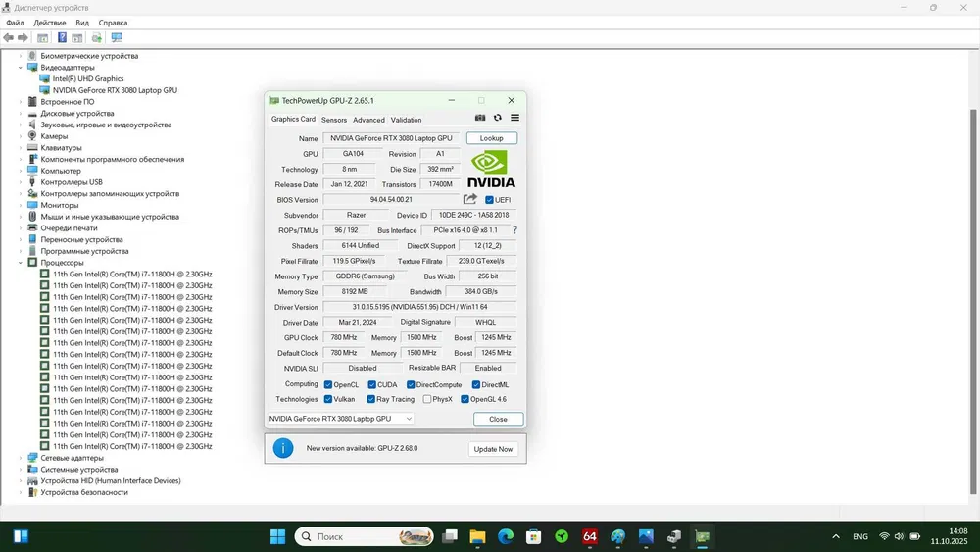Image resolution: width=980 pixels, height=552 pixels.
Task: Open the GPU-Z hamburger menu
Action: pyautogui.click(x=514, y=119)
